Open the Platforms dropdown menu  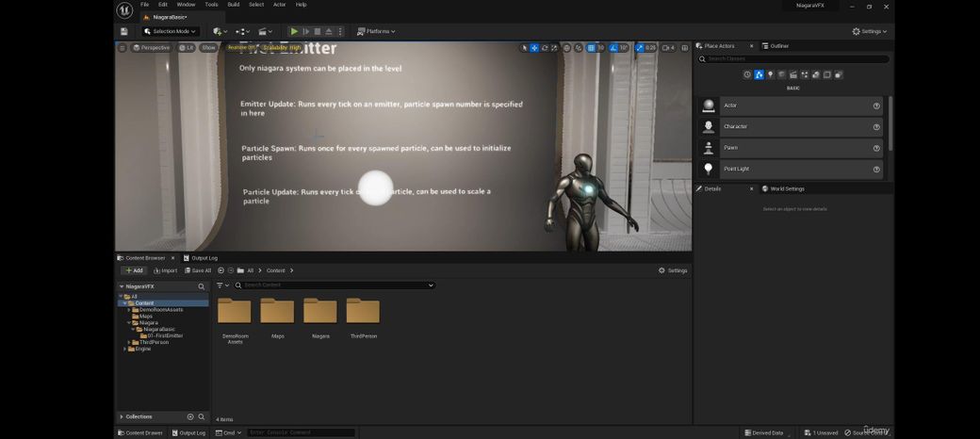pos(376,31)
